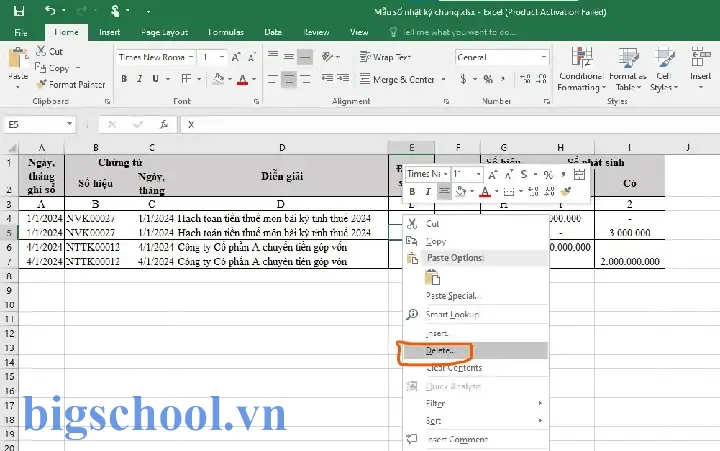The image size is (720, 451).
Task: Choose Delete... in the context menu
Action: (476, 350)
